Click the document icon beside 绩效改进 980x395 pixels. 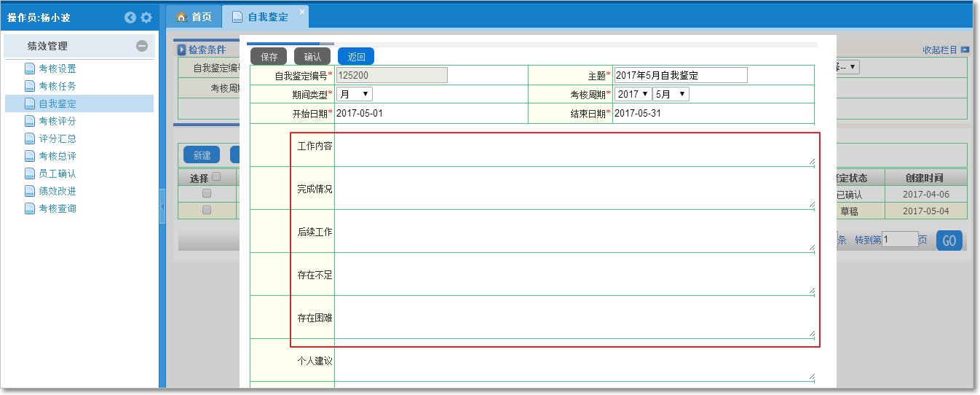30,192
